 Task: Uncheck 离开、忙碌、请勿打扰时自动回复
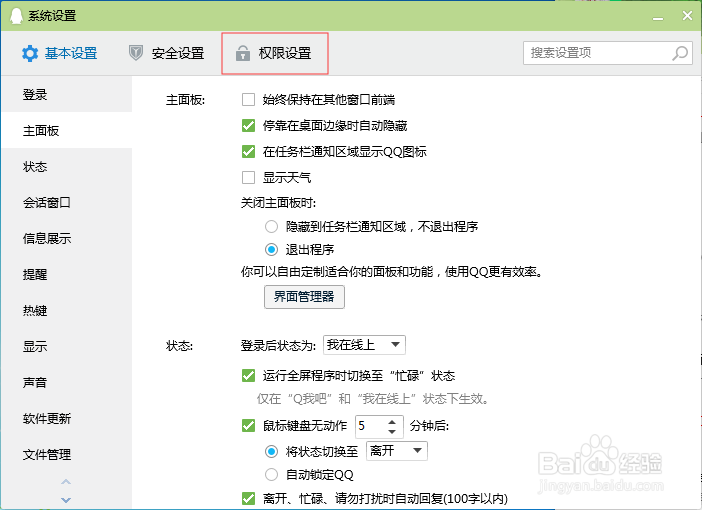(248, 498)
